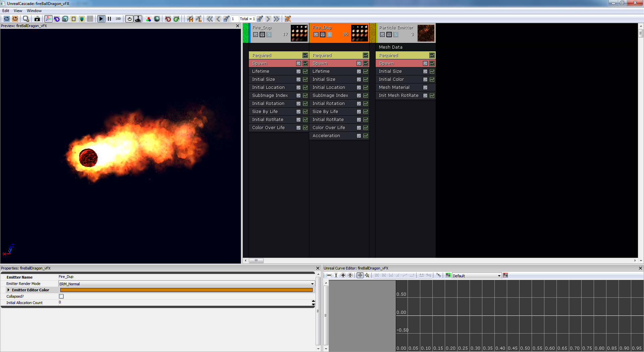Click the horizontal fit icon in Curve Editor

328,275
